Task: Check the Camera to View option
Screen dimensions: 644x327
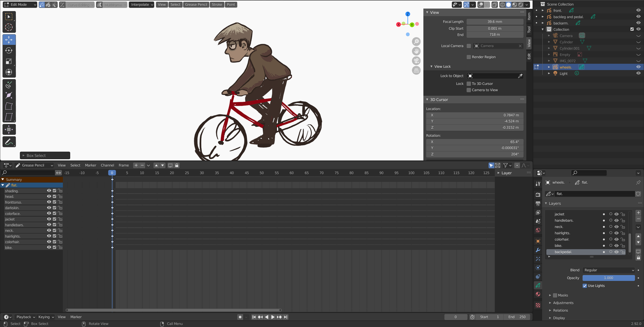Action: click(469, 90)
